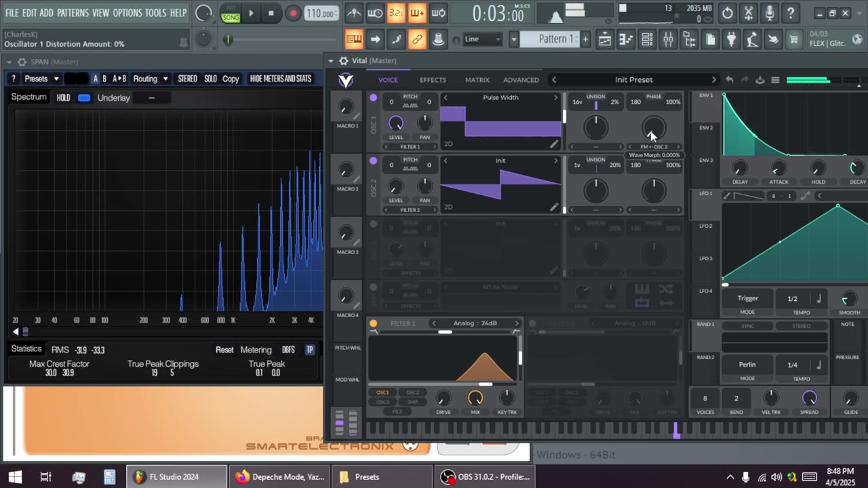Adjust OSC 1 LEVEL knob
This screenshot has width=868, height=488.
(x=395, y=123)
